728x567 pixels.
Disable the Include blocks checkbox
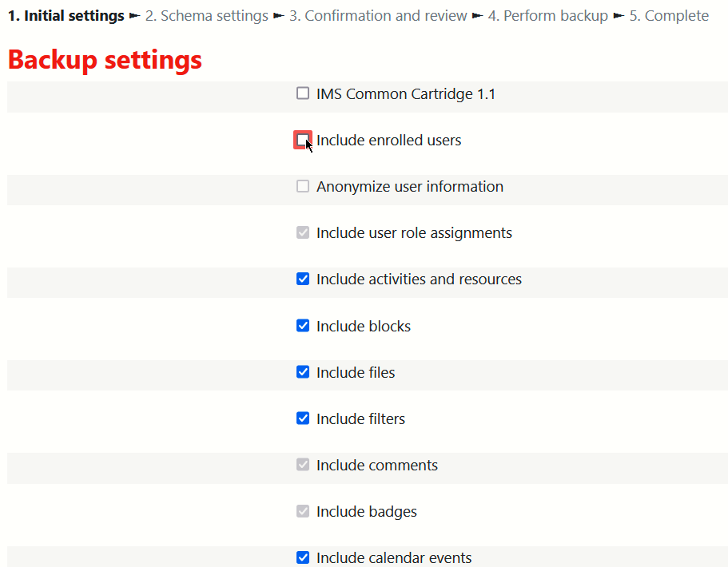[303, 326]
